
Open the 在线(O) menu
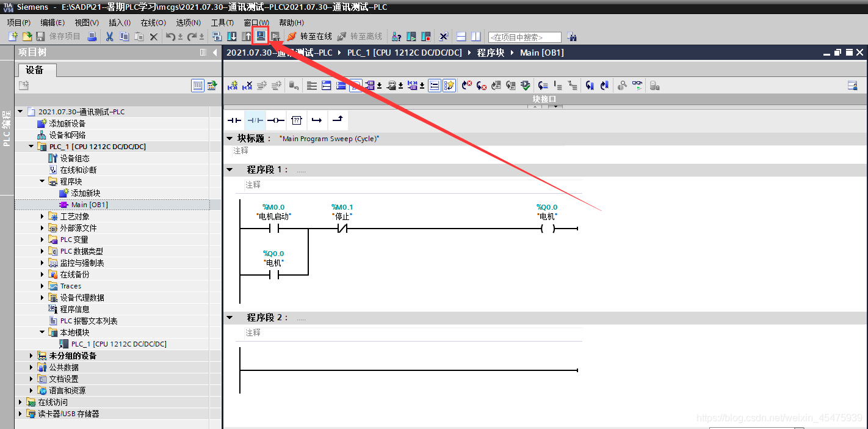coord(153,23)
